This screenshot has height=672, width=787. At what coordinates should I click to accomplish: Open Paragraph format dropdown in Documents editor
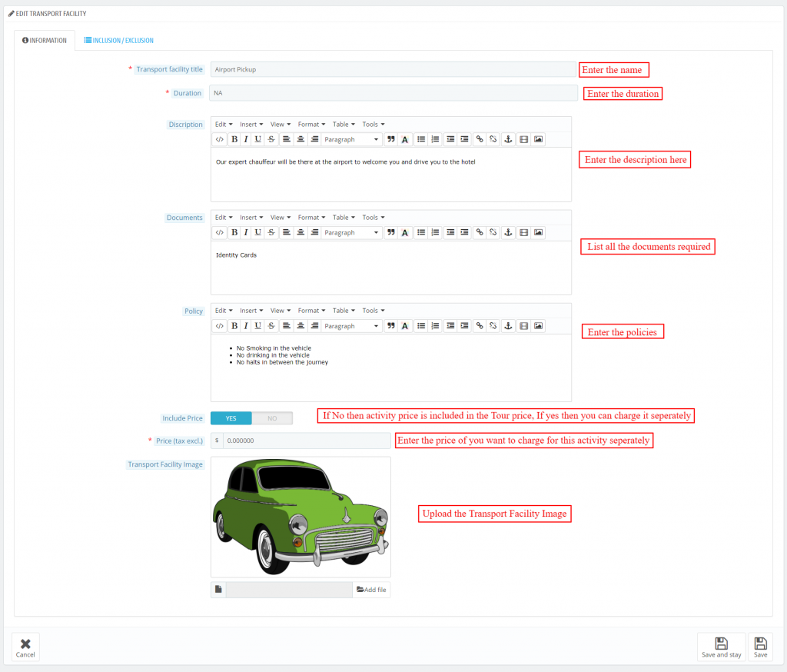[351, 232]
